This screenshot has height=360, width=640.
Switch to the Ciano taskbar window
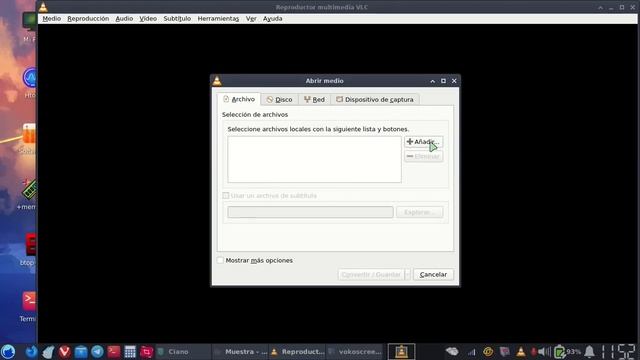pyautogui.click(x=182, y=351)
